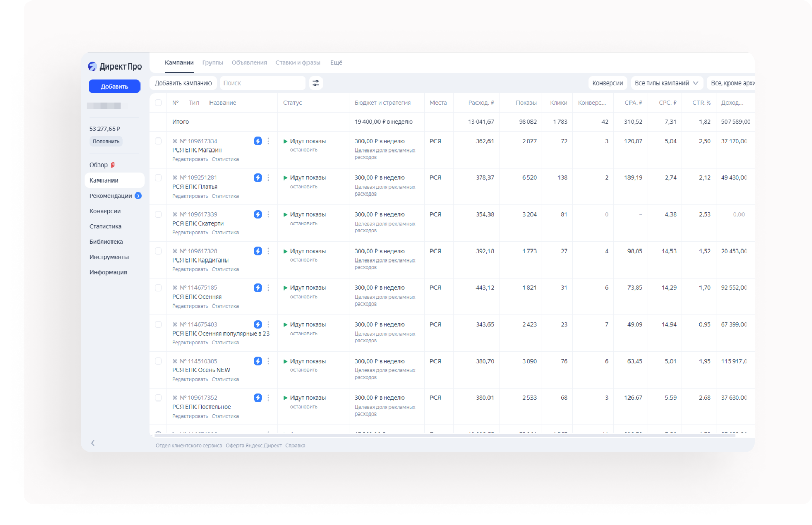The height and width of the screenshot is (525, 812).
Task: Open the Ещё menu in top tabs
Action: point(336,63)
